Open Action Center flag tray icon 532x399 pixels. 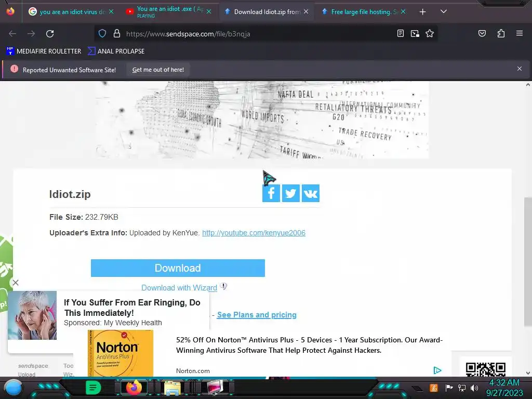(x=449, y=388)
